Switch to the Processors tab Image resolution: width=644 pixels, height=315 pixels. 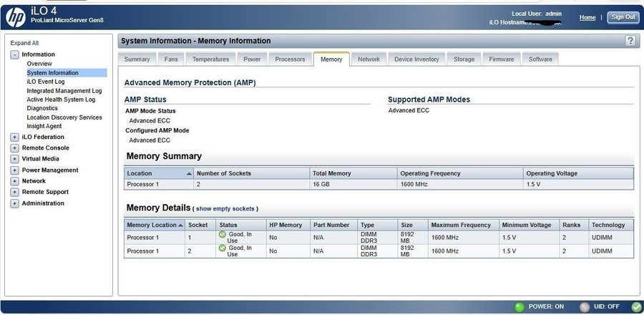[290, 59]
